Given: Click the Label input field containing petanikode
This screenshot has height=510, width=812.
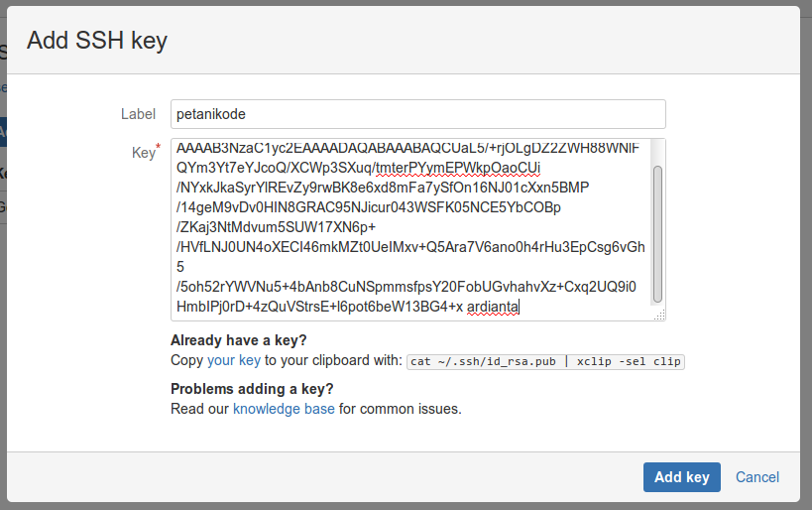Looking at the screenshot, I should (416, 113).
